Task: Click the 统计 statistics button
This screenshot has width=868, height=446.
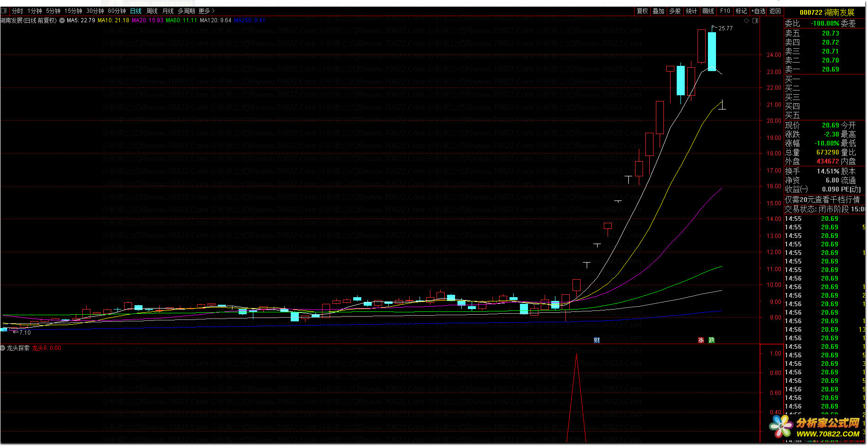Action: [691, 11]
